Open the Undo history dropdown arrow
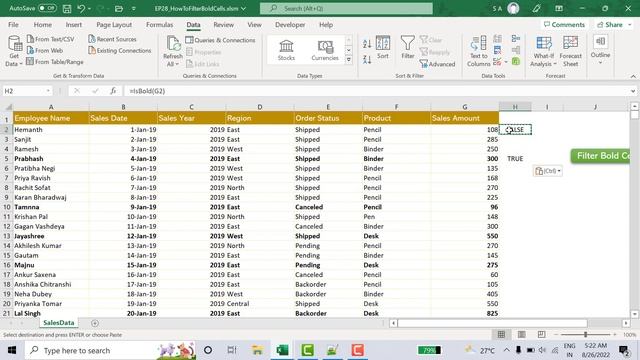This screenshot has width=640, height=360. tap(90, 9)
